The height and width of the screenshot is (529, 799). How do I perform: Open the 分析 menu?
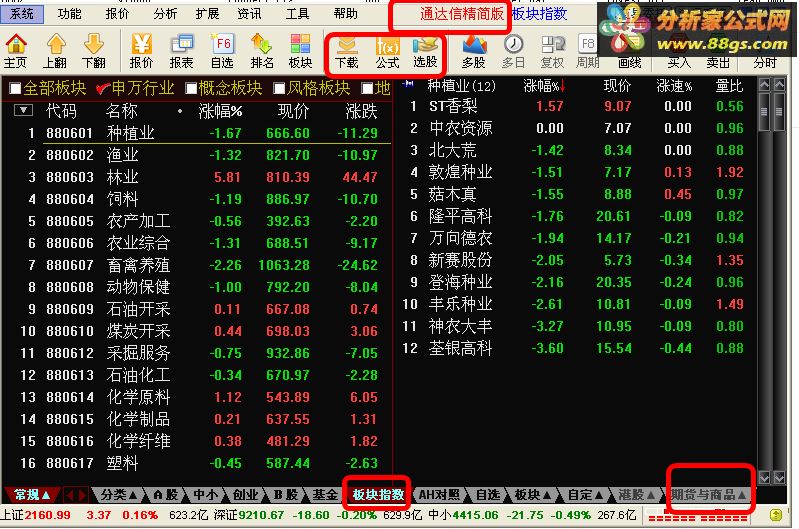coord(165,14)
